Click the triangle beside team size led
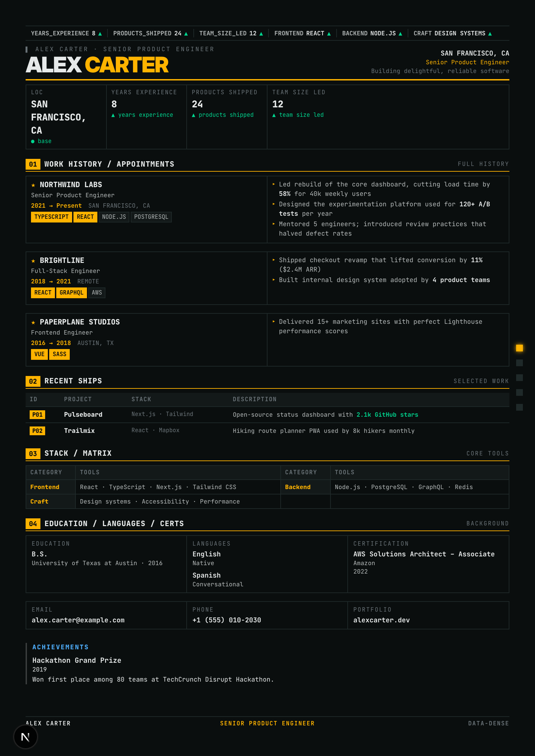The width and height of the screenshot is (535, 756). coord(274,115)
